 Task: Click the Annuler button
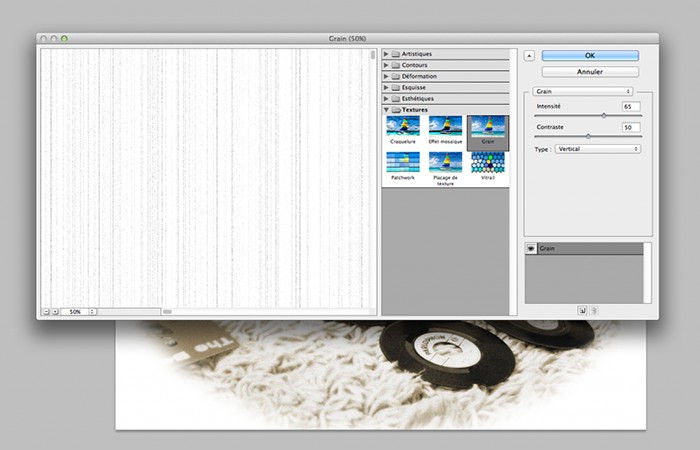[590, 71]
